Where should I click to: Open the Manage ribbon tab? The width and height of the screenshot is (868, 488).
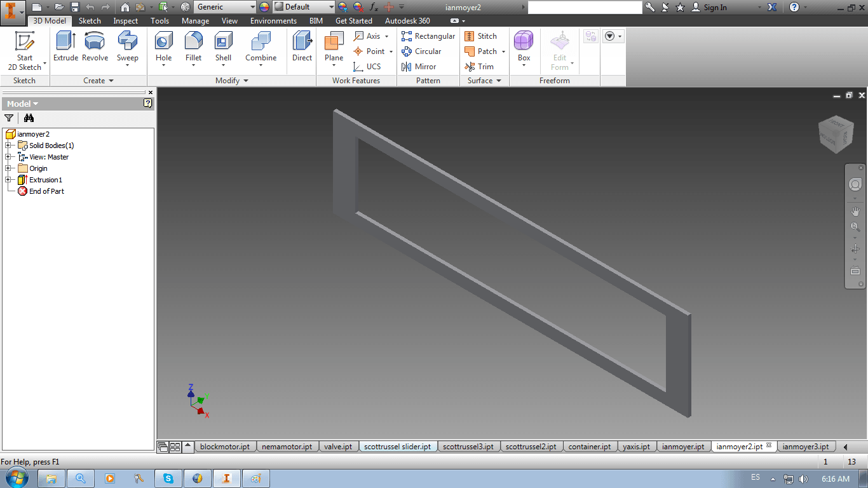click(x=195, y=21)
